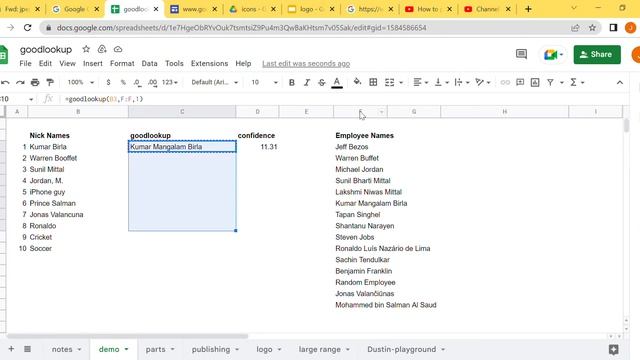Add a new sheet with plus icon
The width and height of the screenshot is (640, 360).
pyautogui.click(x=11, y=349)
